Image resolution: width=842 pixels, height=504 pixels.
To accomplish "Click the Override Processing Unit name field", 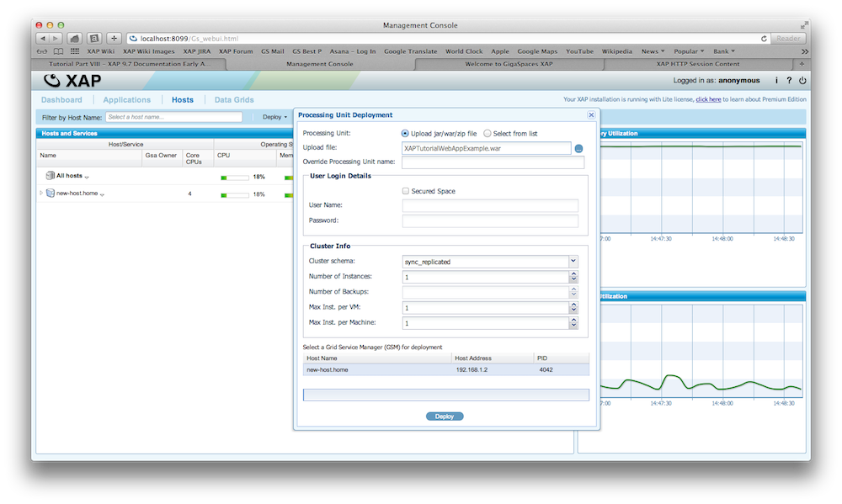I will 493,162.
